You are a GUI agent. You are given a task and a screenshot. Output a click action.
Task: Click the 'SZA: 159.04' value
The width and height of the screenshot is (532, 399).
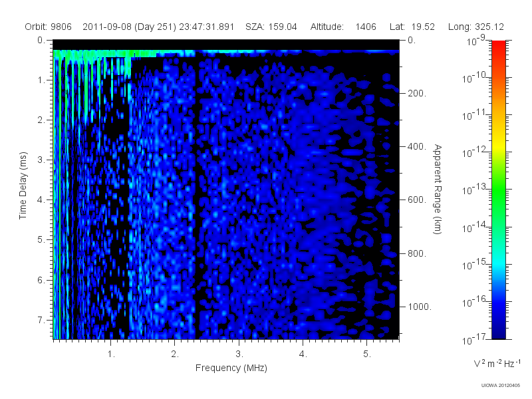[x=271, y=27]
